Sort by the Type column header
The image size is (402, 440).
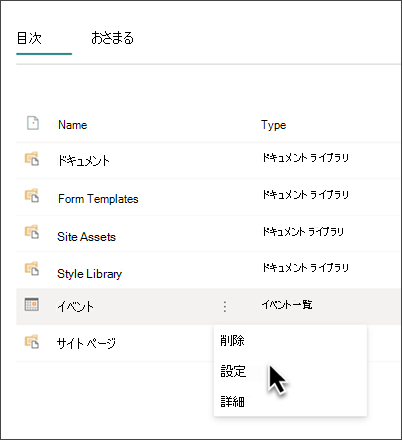273,125
